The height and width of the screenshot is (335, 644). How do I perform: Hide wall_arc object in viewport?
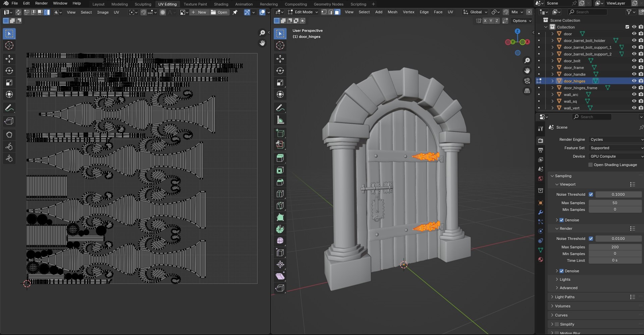(x=634, y=95)
